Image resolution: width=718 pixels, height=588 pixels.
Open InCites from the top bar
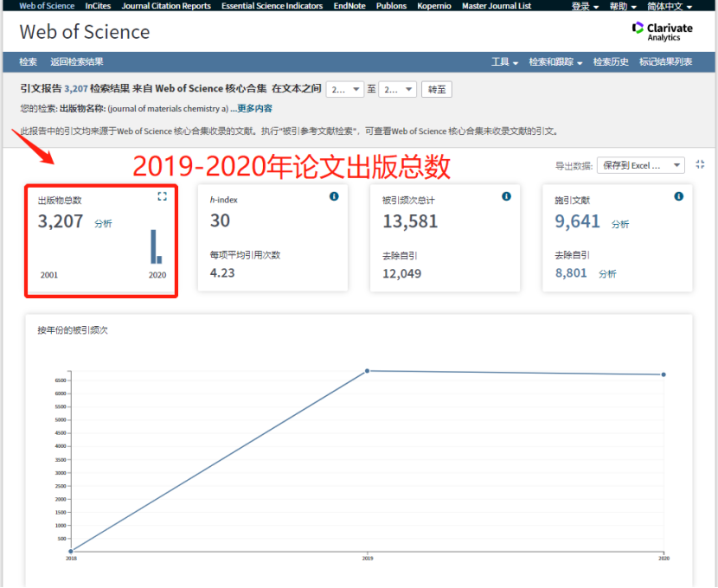[98, 6]
